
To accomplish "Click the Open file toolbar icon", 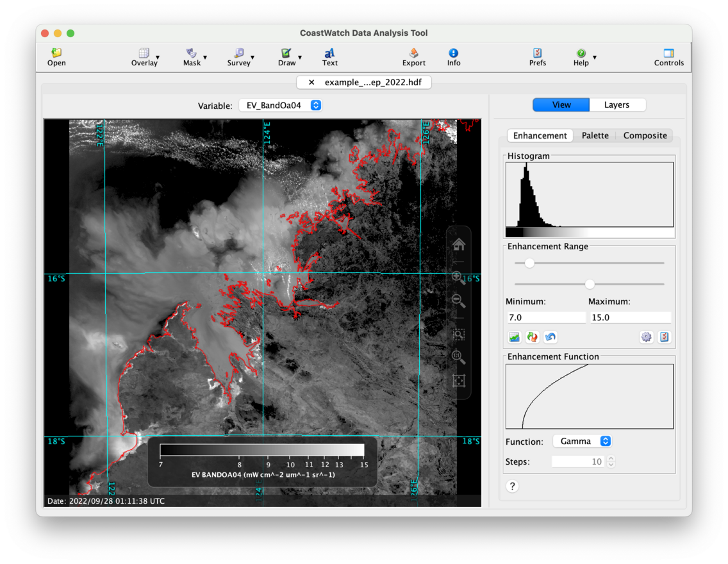I will tap(56, 56).
